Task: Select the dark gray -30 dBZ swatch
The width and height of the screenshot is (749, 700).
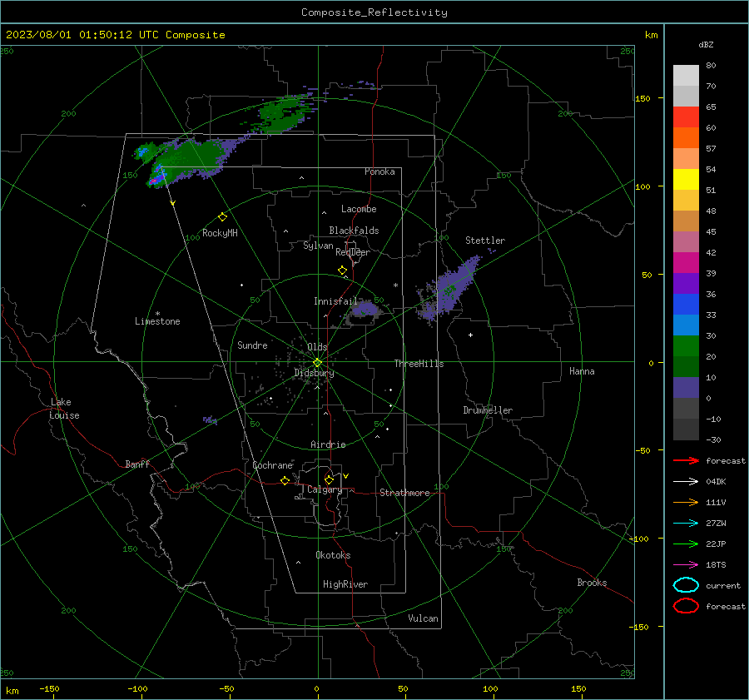Action: (x=686, y=429)
